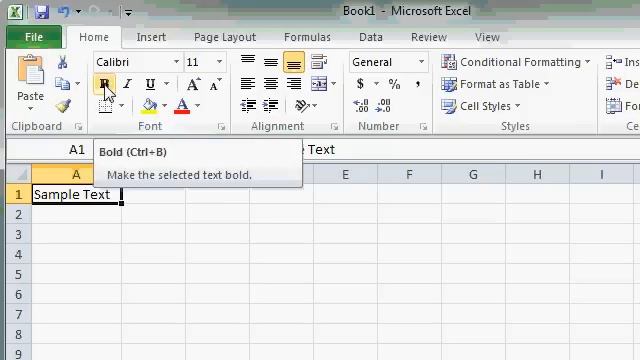Screen dimensions: 640x360
Task: Apply red Font Color
Action: tap(182, 106)
